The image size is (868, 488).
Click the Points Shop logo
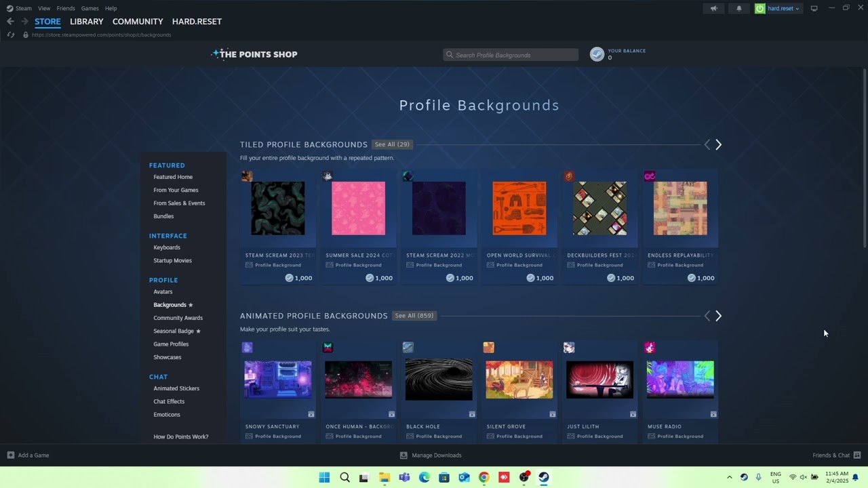click(254, 54)
